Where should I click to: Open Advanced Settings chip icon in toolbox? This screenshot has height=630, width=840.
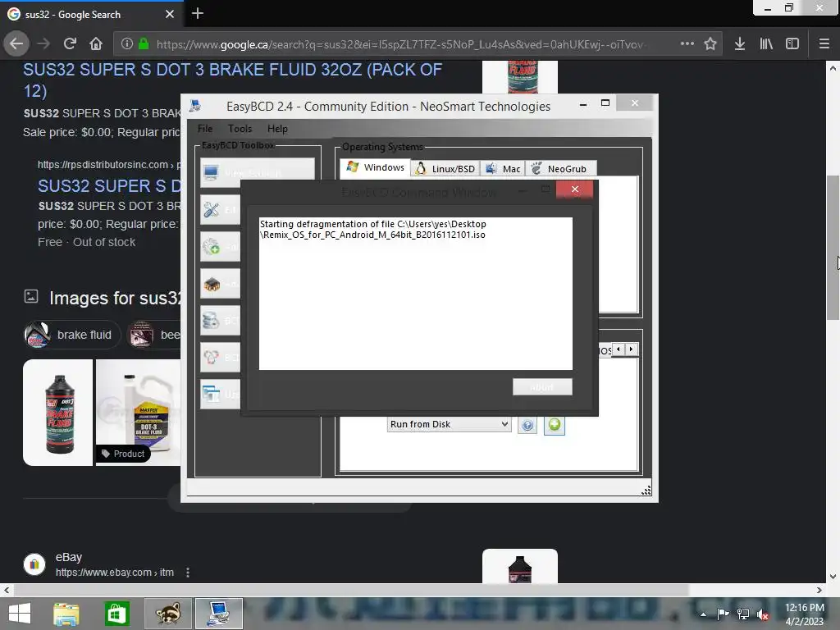click(x=212, y=284)
